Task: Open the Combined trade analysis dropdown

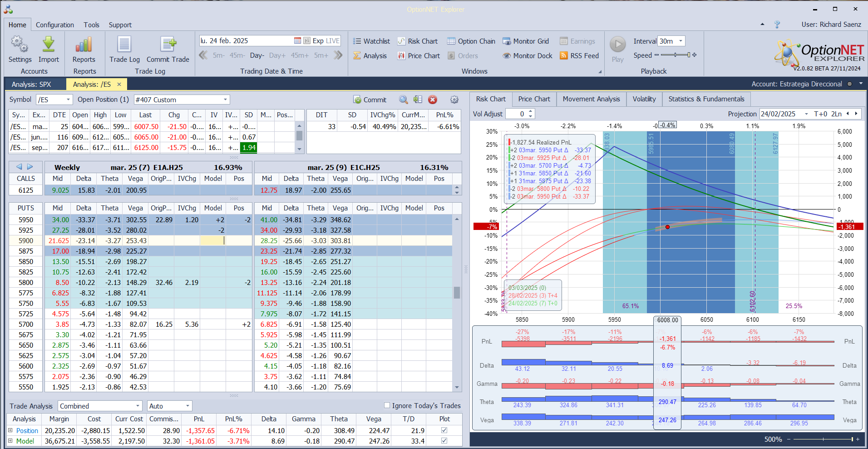Action: pos(138,406)
